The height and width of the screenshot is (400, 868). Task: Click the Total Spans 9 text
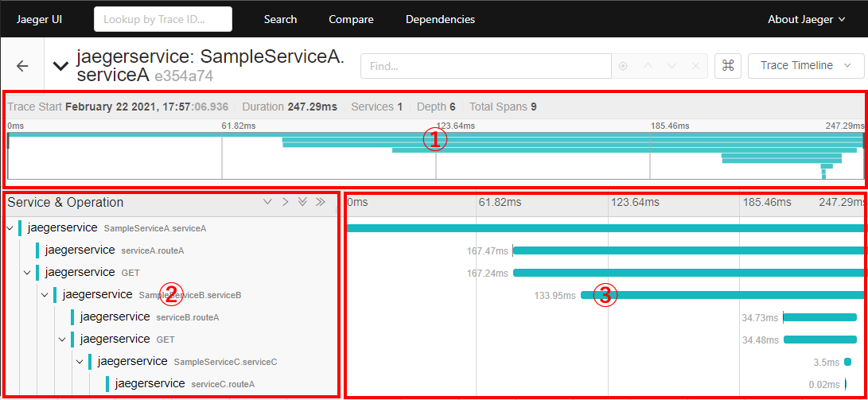click(503, 107)
